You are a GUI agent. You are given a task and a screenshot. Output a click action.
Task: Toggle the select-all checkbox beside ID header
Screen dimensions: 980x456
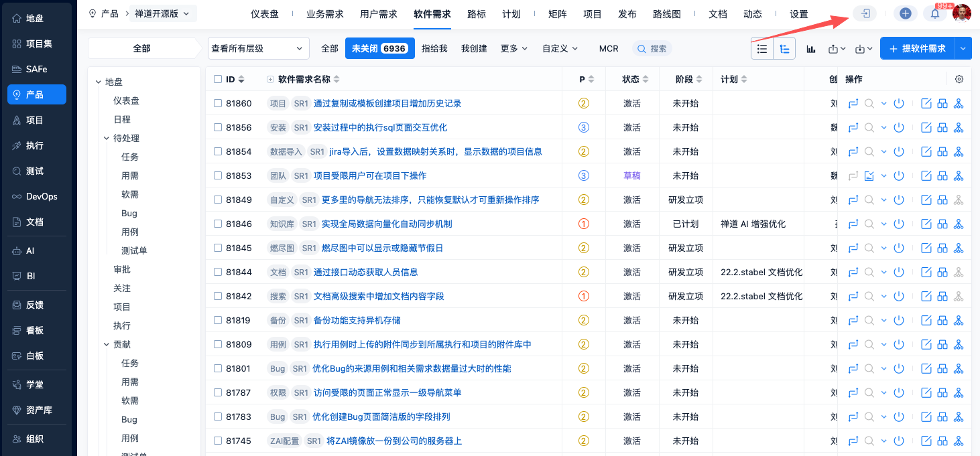pos(217,79)
